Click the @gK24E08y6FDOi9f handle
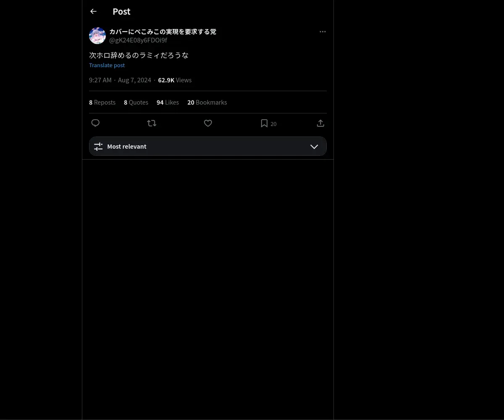This screenshot has width=504, height=420. coord(138,40)
